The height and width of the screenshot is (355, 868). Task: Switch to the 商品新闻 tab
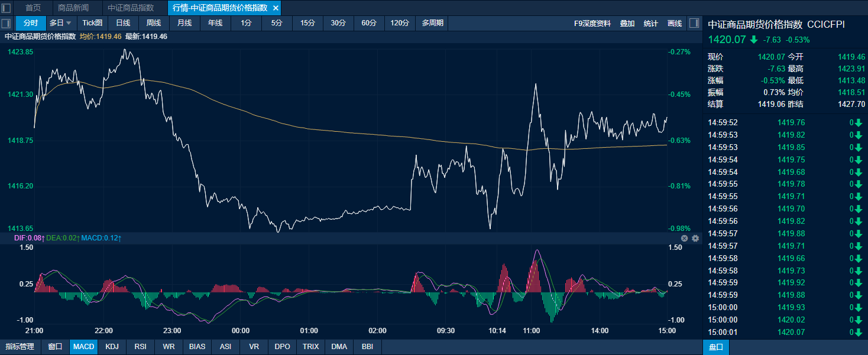point(73,8)
